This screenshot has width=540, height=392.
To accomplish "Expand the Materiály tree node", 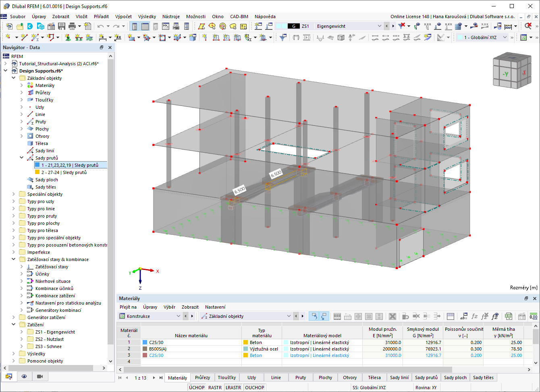I will pyautogui.click(x=22, y=85).
